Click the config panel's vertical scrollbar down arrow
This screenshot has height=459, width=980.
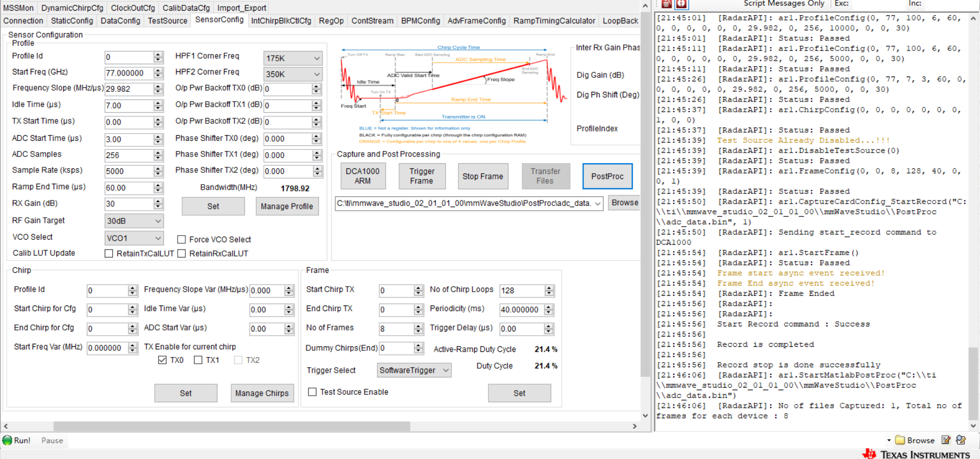click(x=645, y=416)
